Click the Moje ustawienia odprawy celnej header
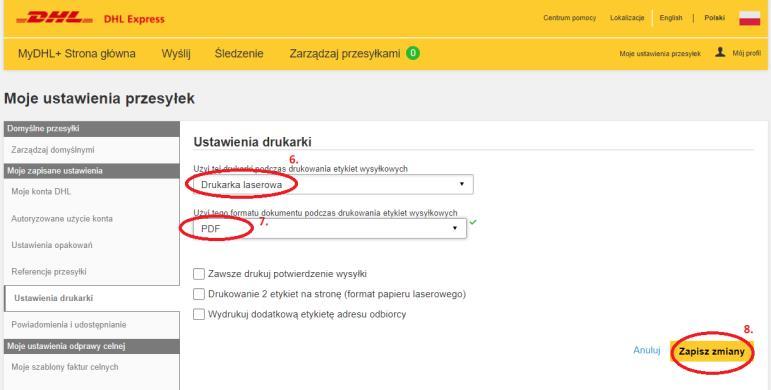 (91, 346)
